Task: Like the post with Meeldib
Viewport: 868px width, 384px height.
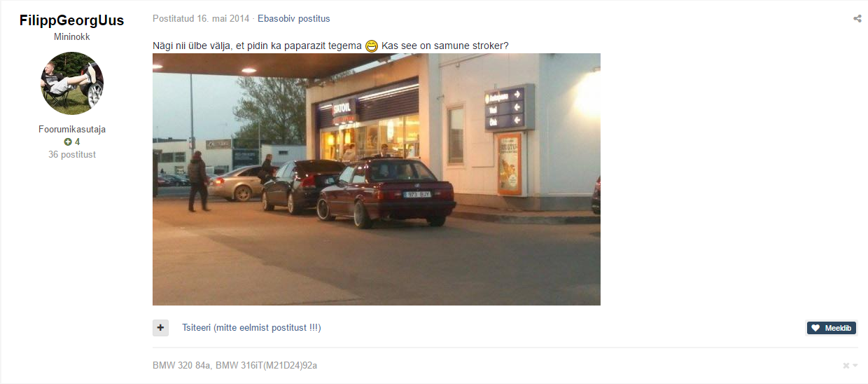Action: point(832,328)
